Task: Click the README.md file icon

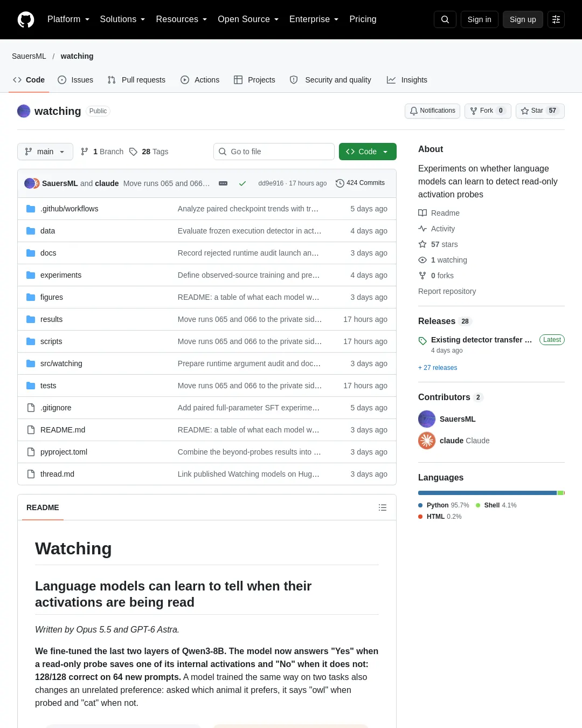Action: click(31, 430)
